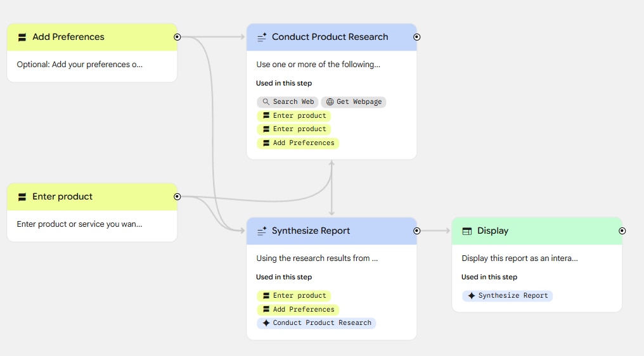644x356 pixels.
Task: Click the Enter product node description text
Action: [x=80, y=224]
